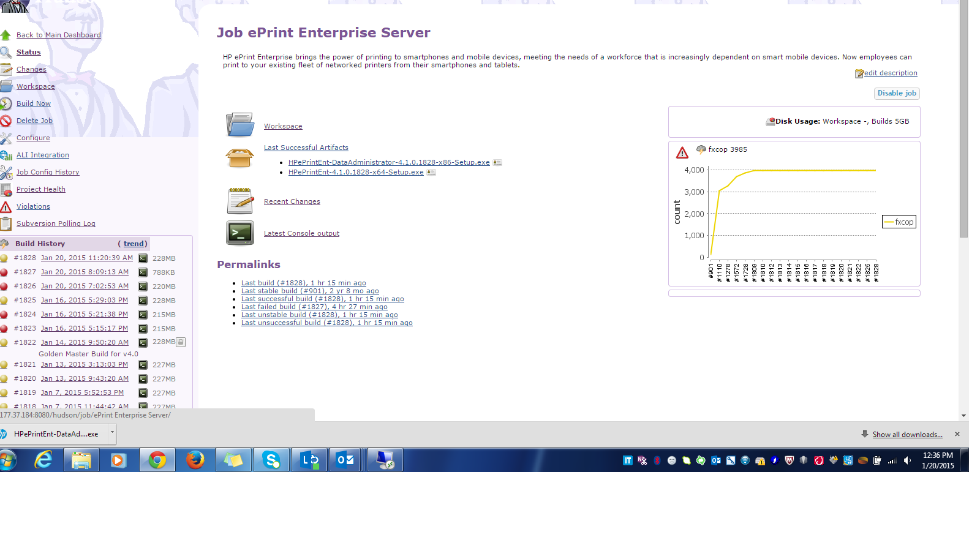Image resolution: width=980 pixels, height=551 pixels.
Task: Click the Job Config History icon
Action: [6, 172]
